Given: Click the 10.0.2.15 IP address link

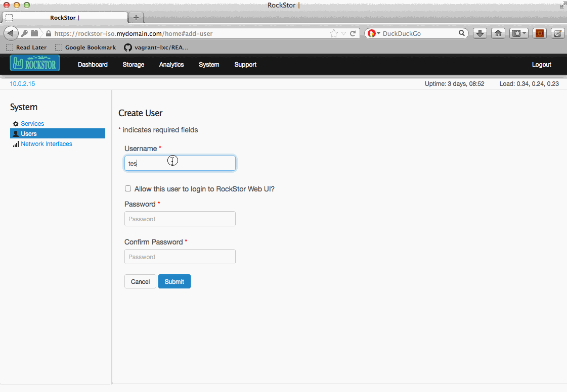Looking at the screenshot, I should click(x=22, y=83).
